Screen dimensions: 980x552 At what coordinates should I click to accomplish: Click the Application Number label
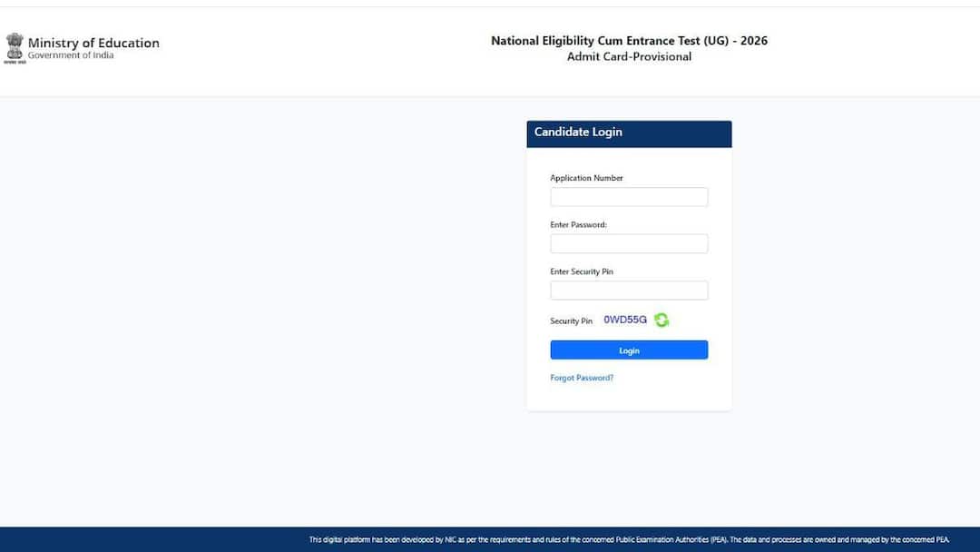pyautogui.click(x=586, y=178)
